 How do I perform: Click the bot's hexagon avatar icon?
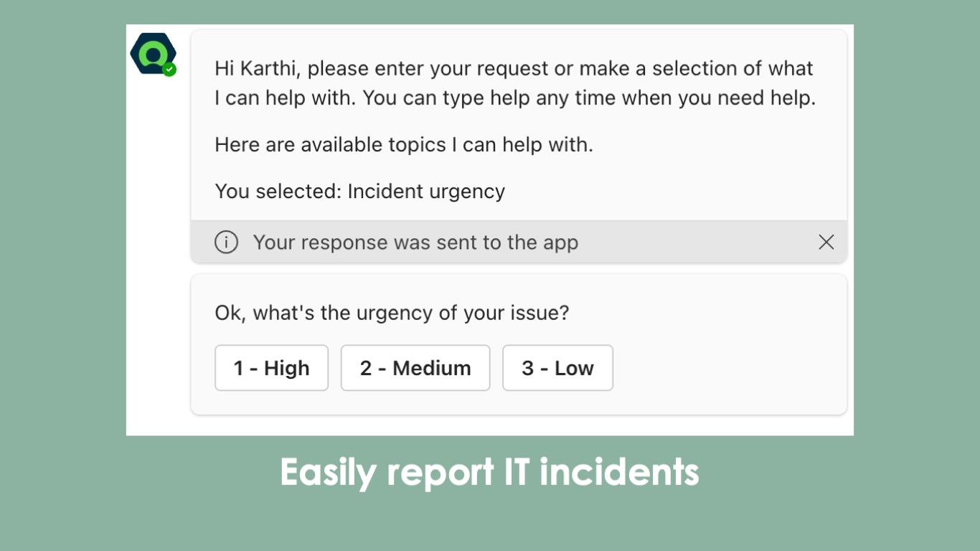152,53
